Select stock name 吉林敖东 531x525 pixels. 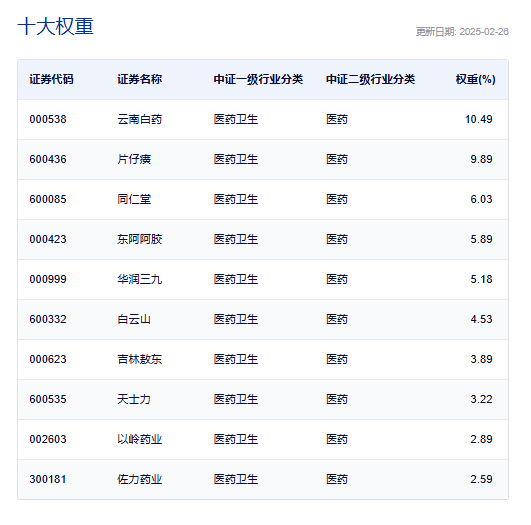coord(140,359)
